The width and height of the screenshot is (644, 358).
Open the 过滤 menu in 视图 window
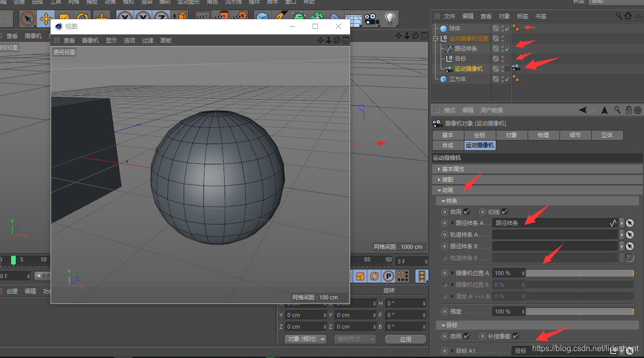pos(147,40)
